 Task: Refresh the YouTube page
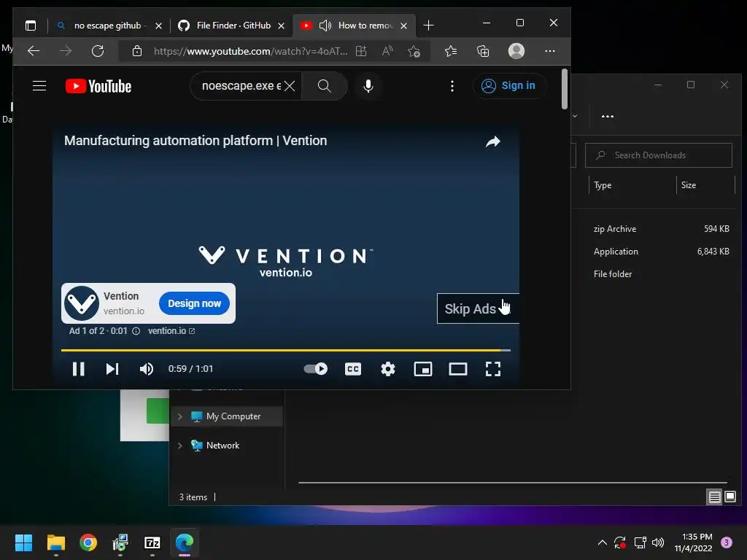[x=98, y=51]
